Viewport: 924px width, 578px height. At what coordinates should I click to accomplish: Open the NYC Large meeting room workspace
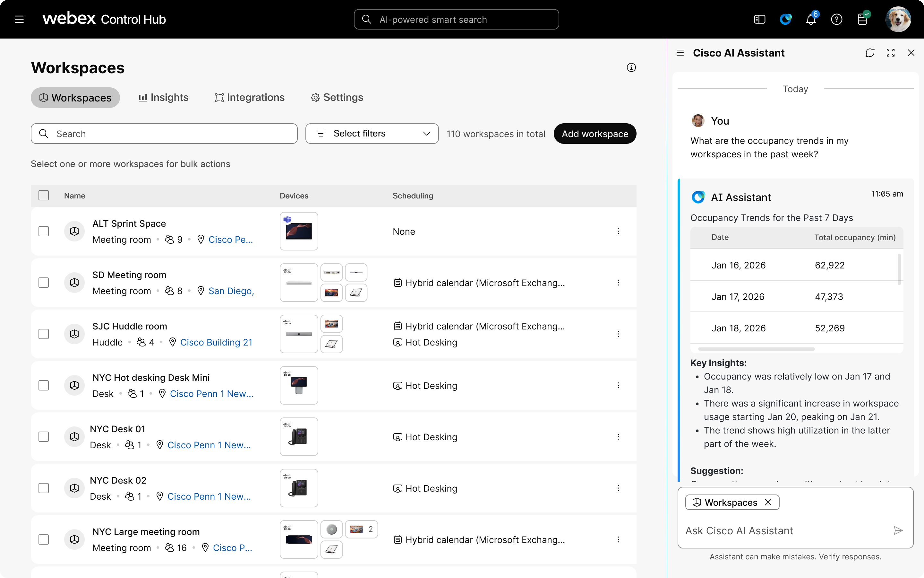pos(146,532)
